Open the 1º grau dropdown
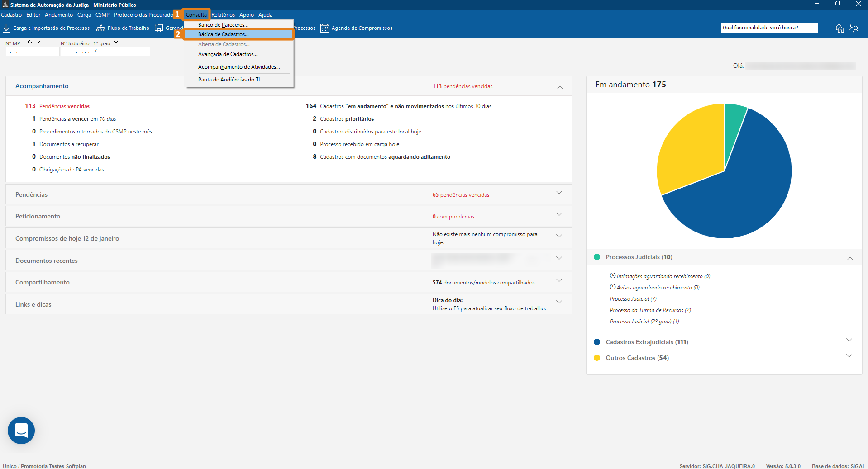 [116, 42]
